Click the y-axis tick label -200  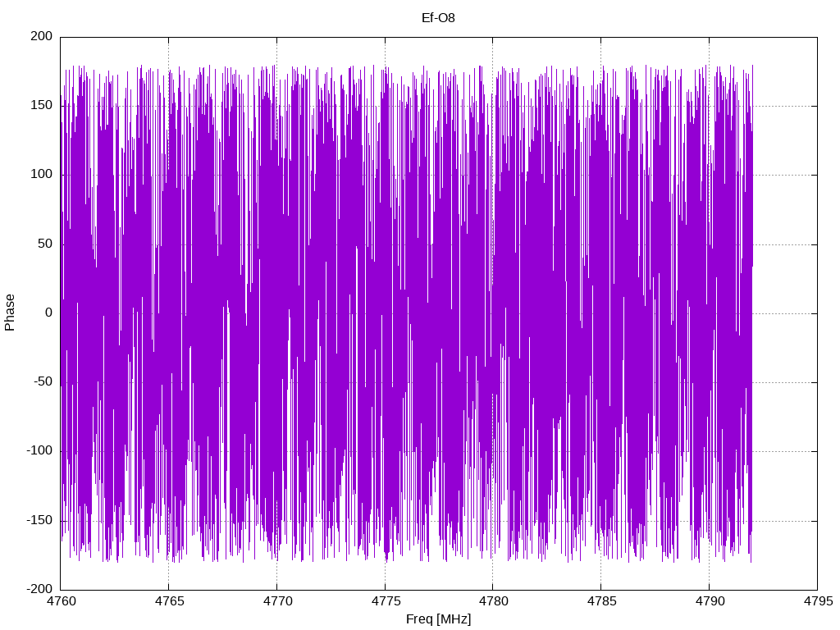pyautogui.click(x=39, y=589)
